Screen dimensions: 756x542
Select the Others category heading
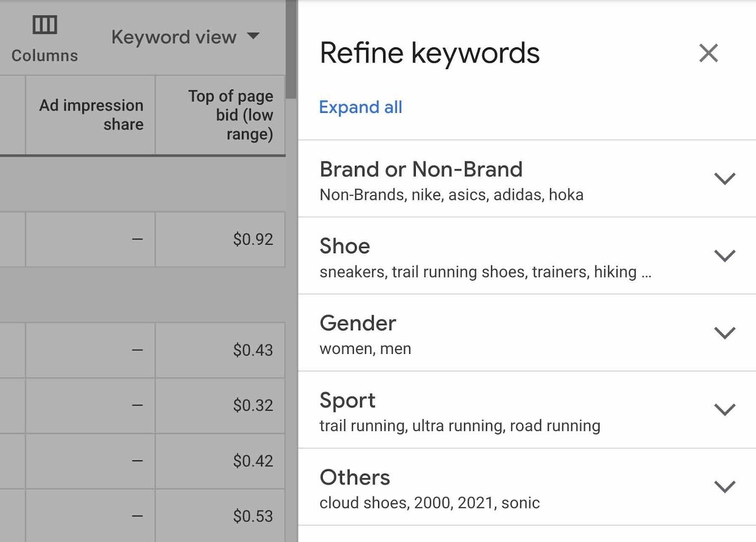pos(355,477)
